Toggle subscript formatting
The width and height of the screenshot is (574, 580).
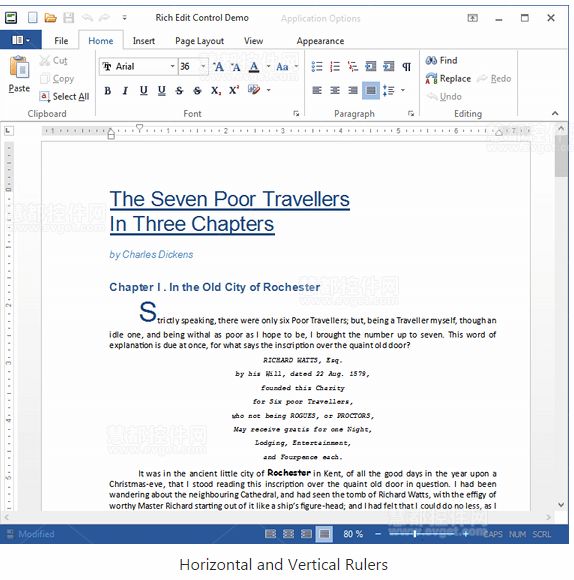coord(216,91)
